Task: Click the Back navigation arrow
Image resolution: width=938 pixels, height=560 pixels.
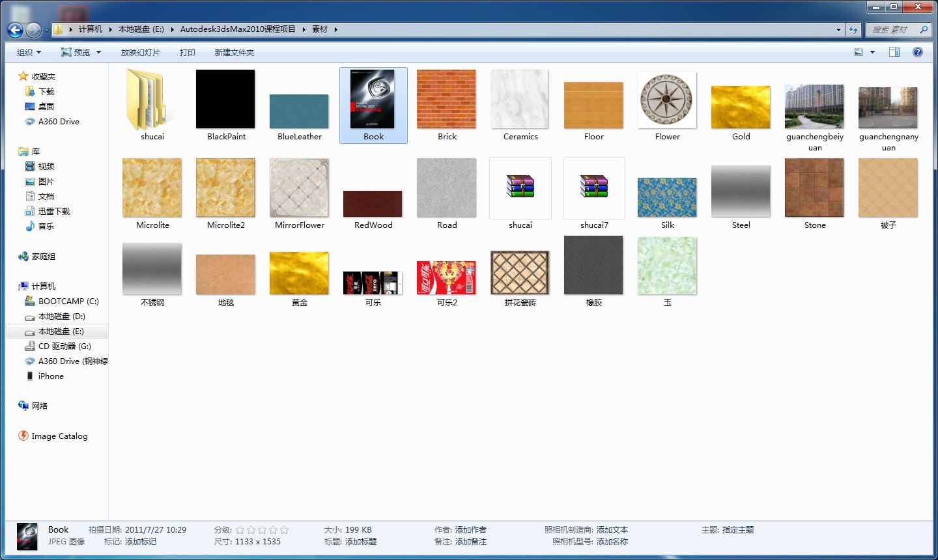Action: pyautogui.click(x=15, y=30)
